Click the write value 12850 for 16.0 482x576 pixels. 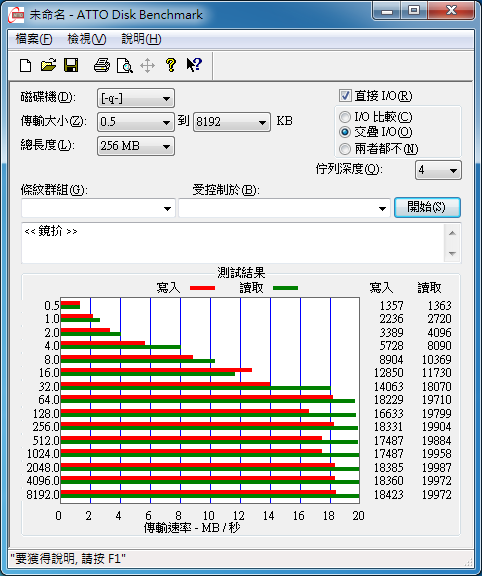pyautogui.click(x=388, y=372)
